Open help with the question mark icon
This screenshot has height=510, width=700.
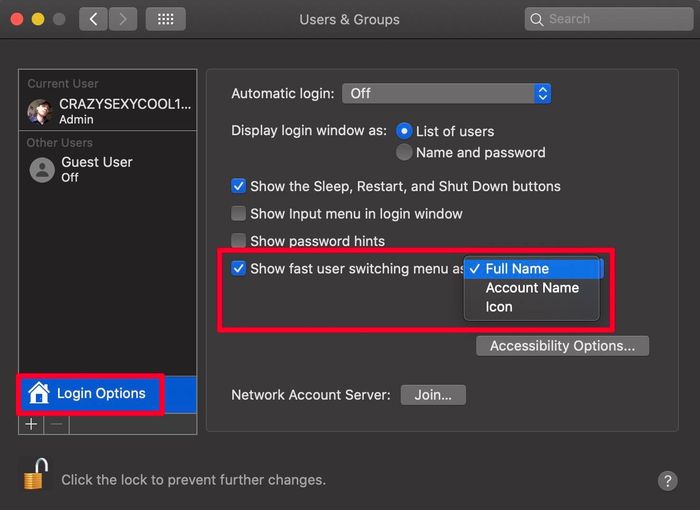(x=667, y=481)
